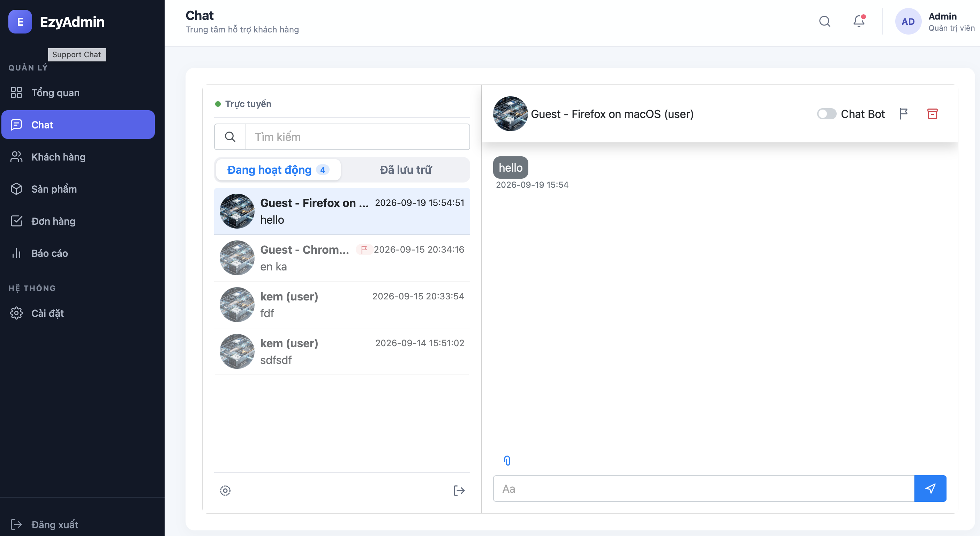
Task: Open Báo cáo reports page
Action: [78, 253]
